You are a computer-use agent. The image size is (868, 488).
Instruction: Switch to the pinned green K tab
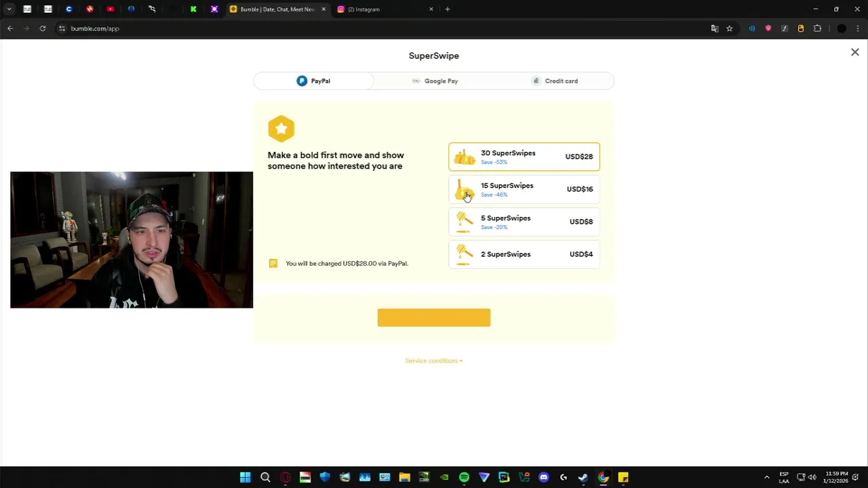[x=193, y=9]
